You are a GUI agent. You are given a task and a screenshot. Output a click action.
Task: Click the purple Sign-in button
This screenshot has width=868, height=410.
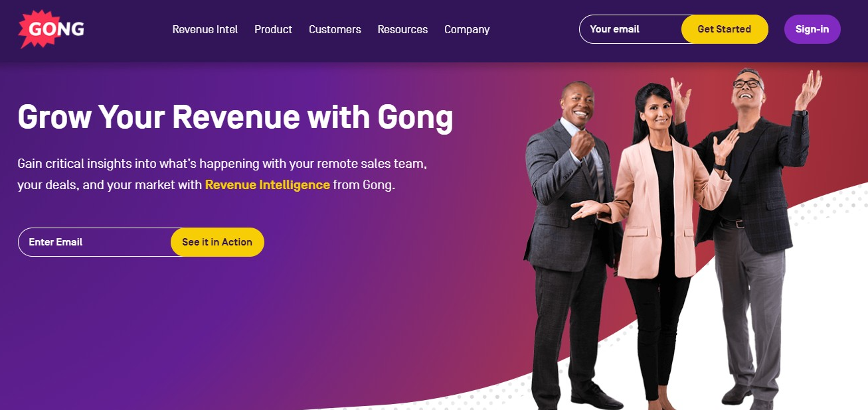[812, 29]
